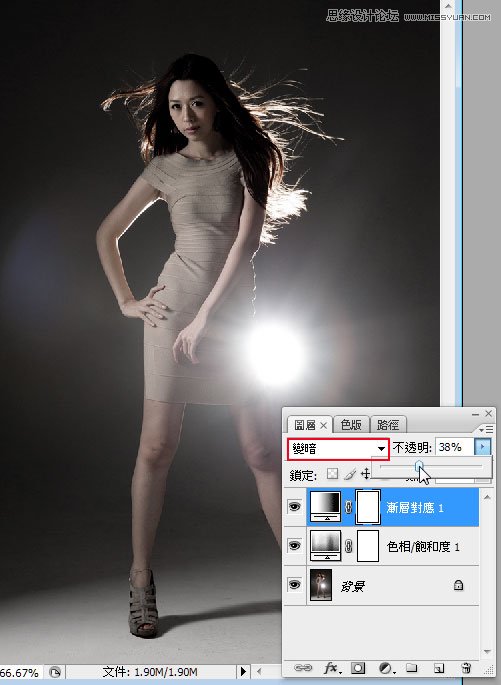Hide the 背景 layer

point(295,585)
